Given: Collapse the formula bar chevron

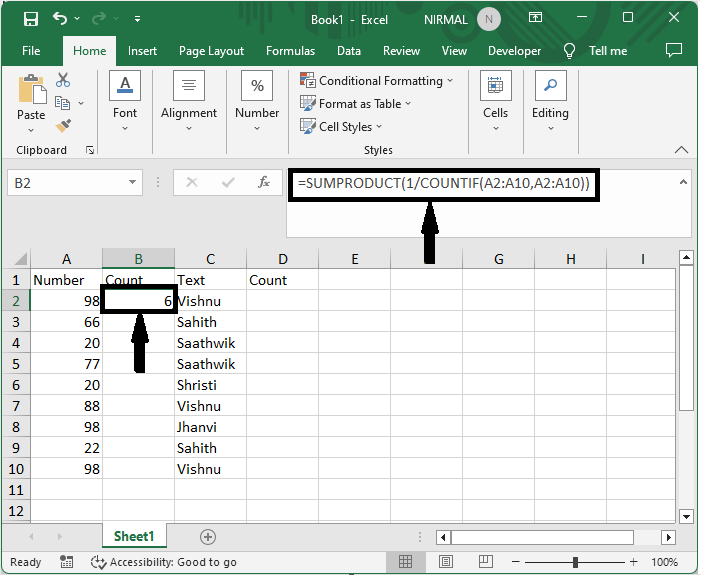Looking at the screenshot, I should point(683,182).
